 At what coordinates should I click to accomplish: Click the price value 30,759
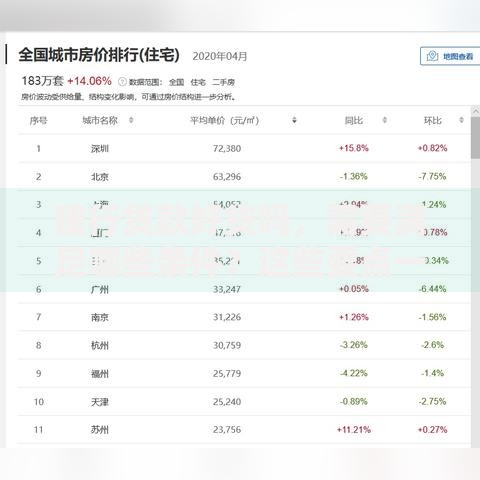227,345
